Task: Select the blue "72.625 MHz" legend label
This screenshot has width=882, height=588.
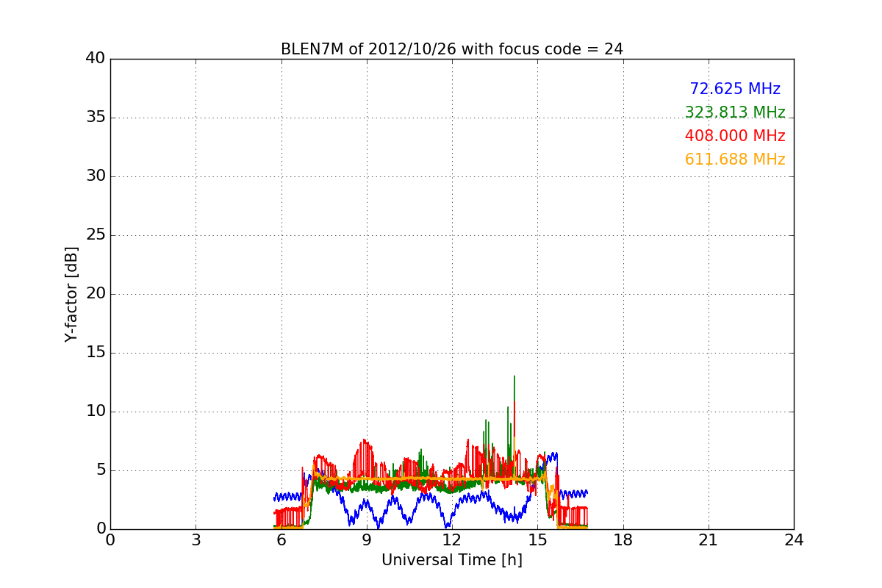Action: tap(735, 89)
